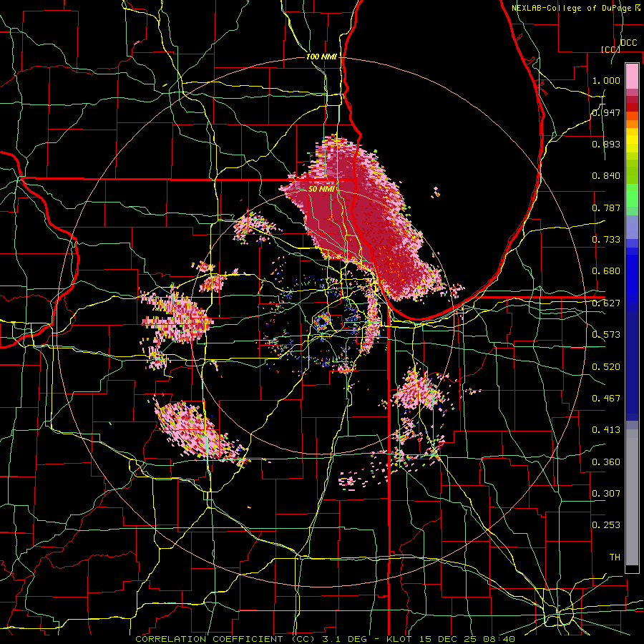Pick the light pink swatch beside 1.000

tap(632, 77)
